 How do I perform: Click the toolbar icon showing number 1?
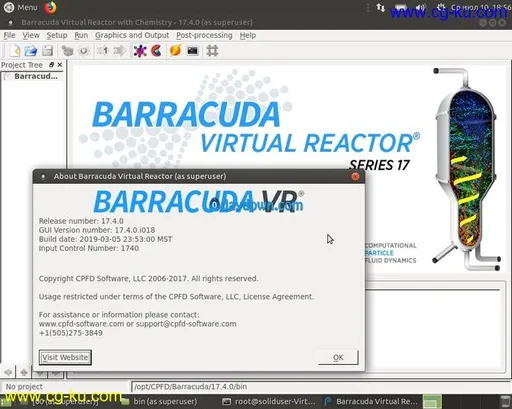click(102, 51)
